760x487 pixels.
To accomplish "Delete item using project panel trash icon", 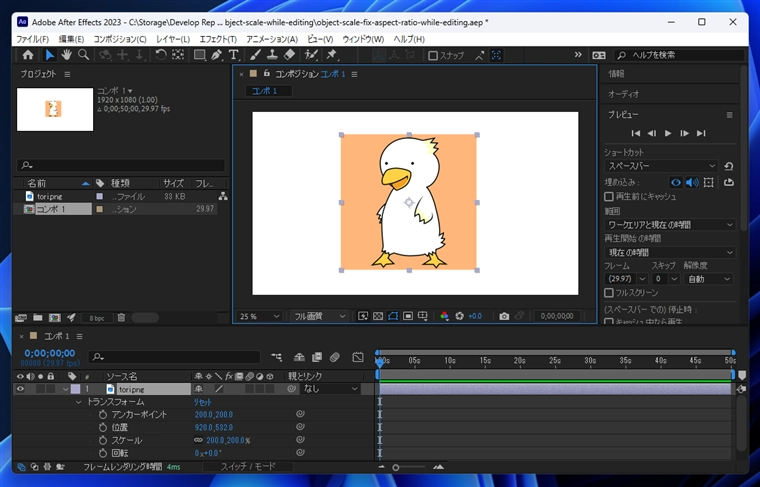I will pos(121,318).
